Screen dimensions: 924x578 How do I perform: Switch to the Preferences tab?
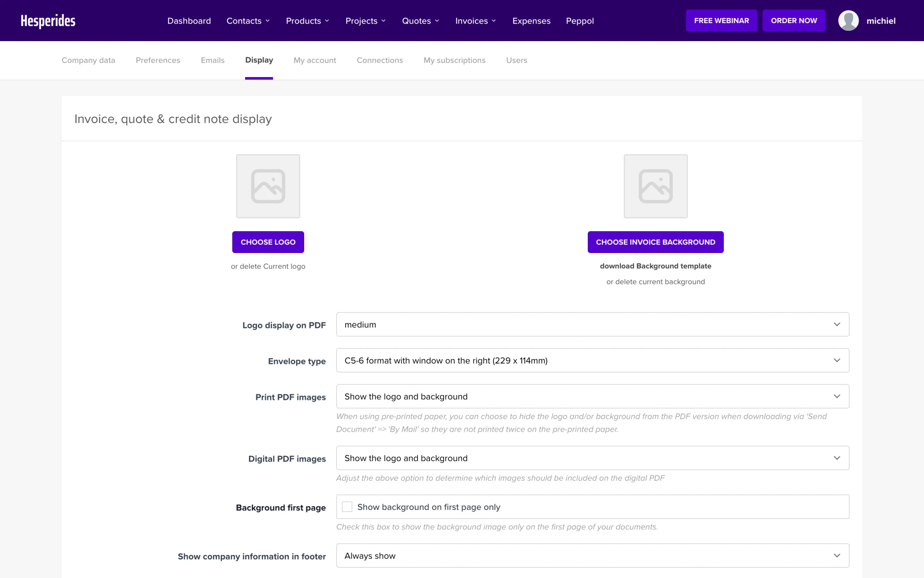pos(158,60)
